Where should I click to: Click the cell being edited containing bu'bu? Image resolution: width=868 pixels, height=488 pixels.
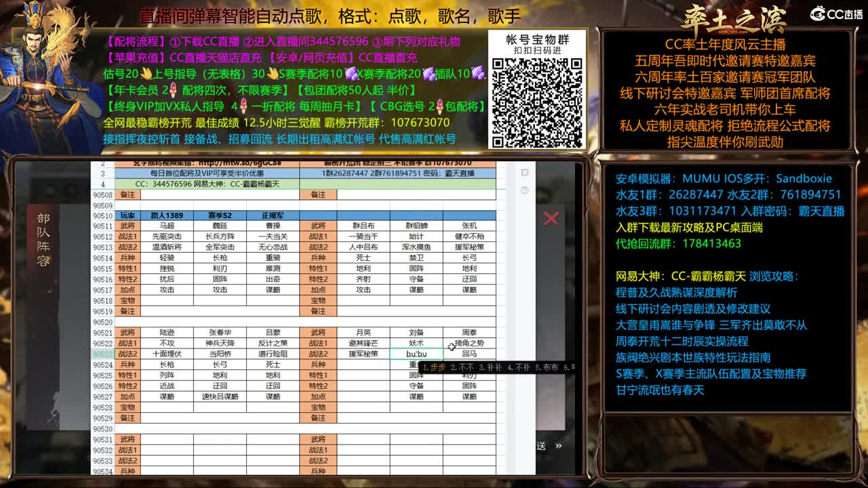416,354
